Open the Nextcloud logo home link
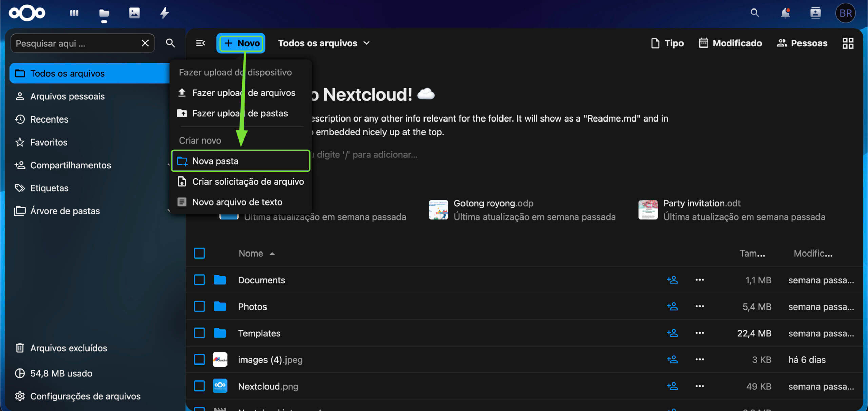This screenshot has width=868, height=411. click(27, 13)
